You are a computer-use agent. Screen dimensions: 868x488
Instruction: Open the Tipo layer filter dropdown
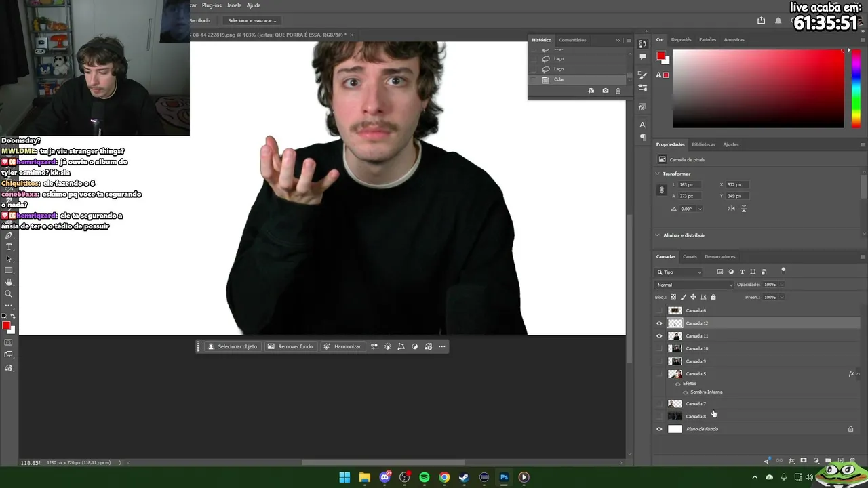click(x=679, y=272)
